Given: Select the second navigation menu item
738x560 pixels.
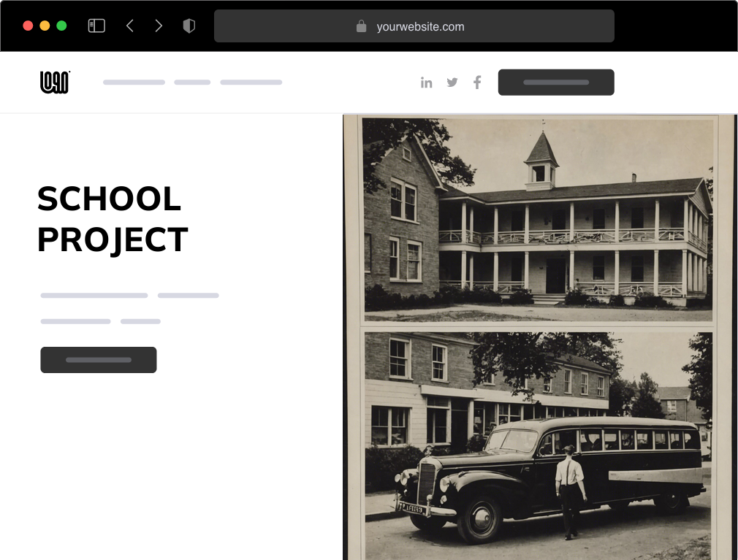Looking at the screenshot, I should 191,82.
